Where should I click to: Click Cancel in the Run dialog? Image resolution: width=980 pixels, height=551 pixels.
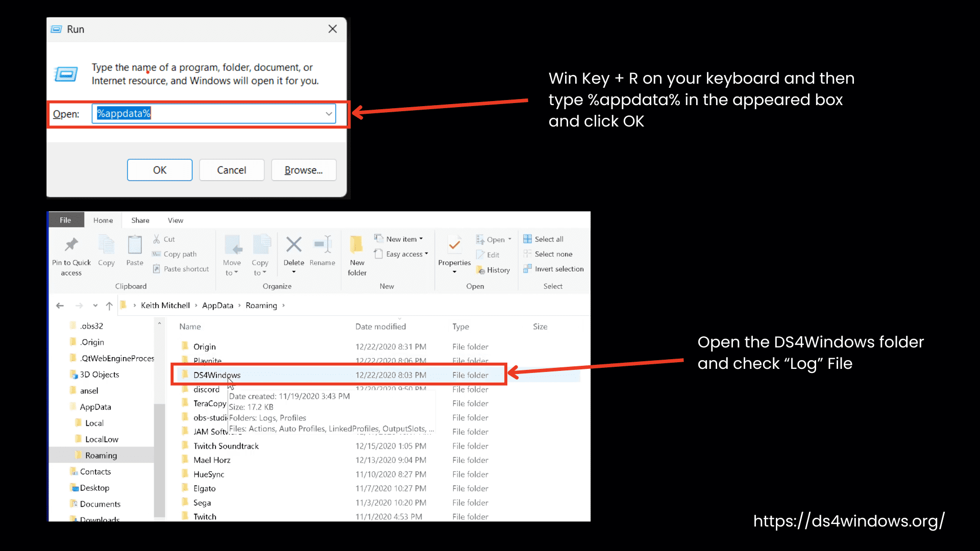point(232,170)
